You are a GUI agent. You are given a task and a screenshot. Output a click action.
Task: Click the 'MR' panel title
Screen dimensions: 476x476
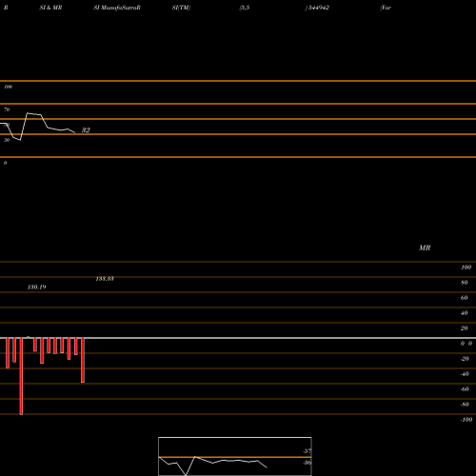pyautogui.click(x=425, y=248)
